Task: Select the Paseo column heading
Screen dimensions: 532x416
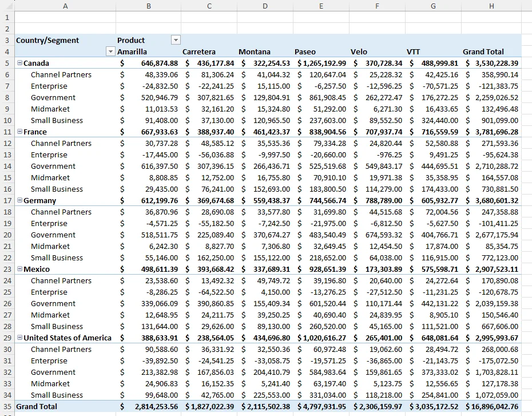Action: click(x=321, y=51)
